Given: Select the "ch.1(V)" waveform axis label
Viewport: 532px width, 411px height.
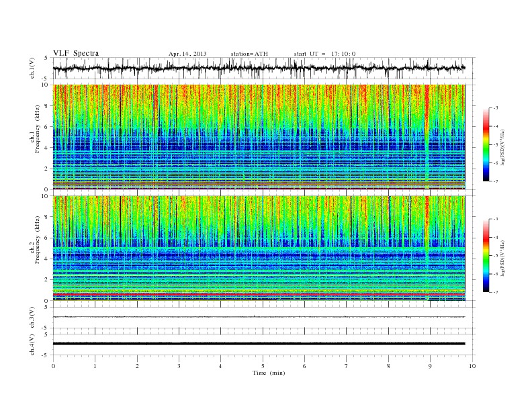Looking at the screenshot, I should coord(32,68).
